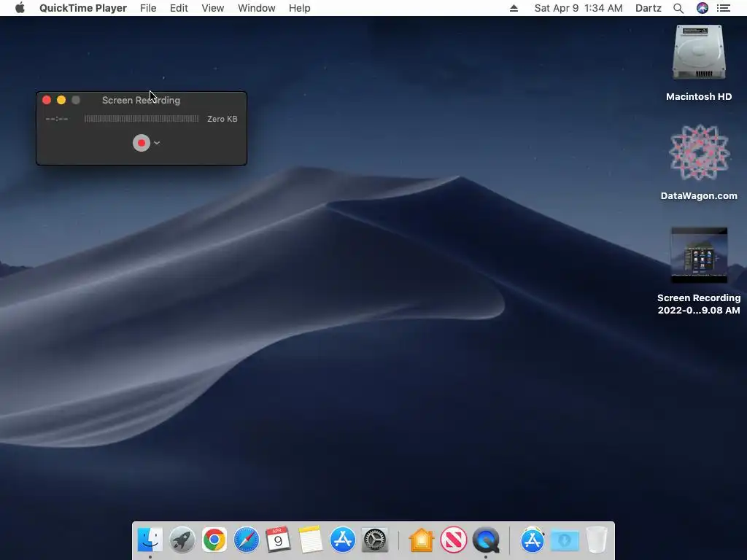Viewport: 747px width, 560px height.
Task: Open Finder from the Dock
Action: [150, 540]
